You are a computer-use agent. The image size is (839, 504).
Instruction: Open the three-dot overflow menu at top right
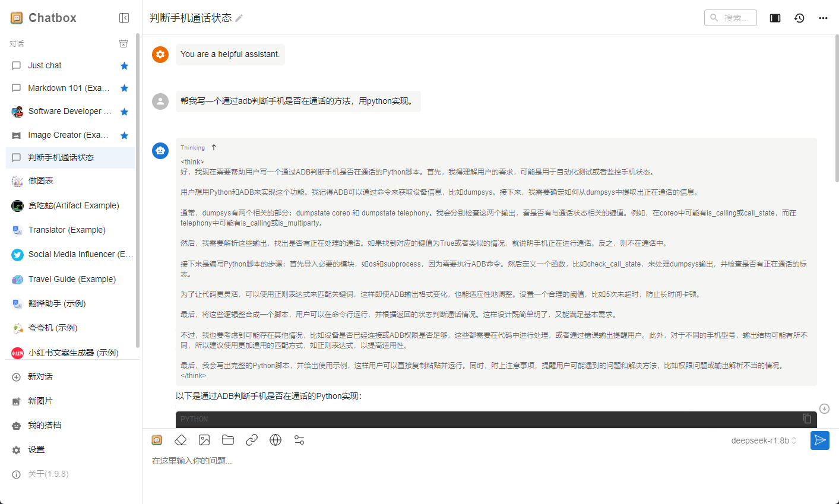click(823, 18)
